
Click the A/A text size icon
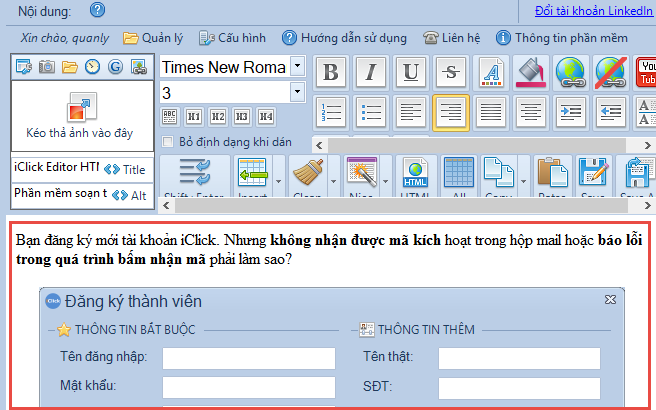click(646, 113)
